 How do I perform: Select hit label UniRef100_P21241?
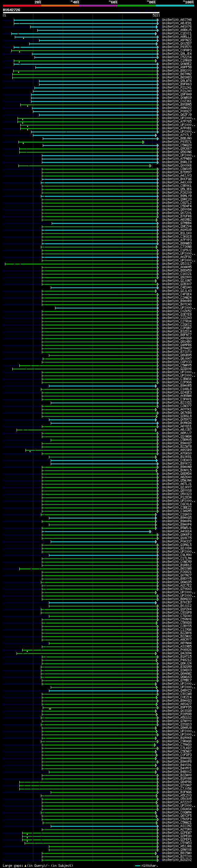177,88
